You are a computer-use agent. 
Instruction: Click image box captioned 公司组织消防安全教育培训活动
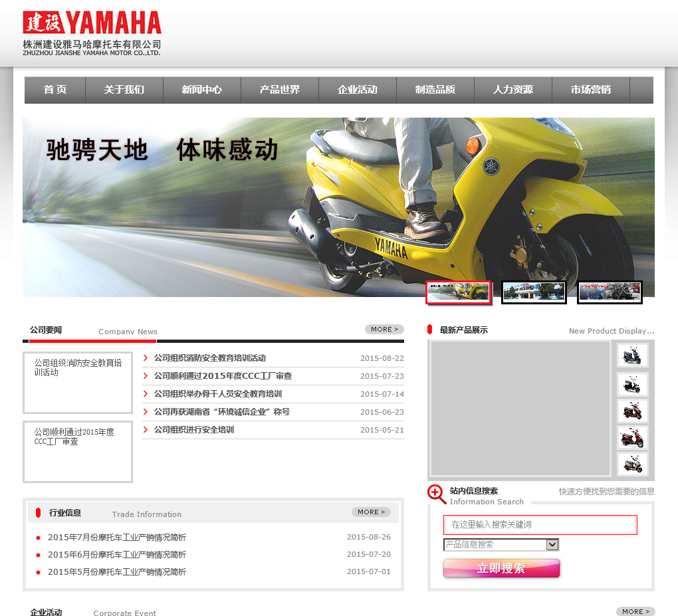click(x=78, y=383)
